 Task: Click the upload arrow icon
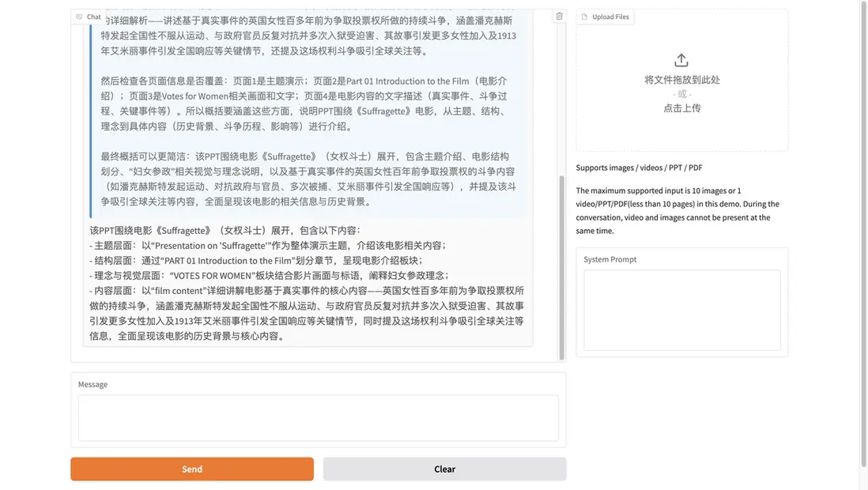[x=681, y=60]
